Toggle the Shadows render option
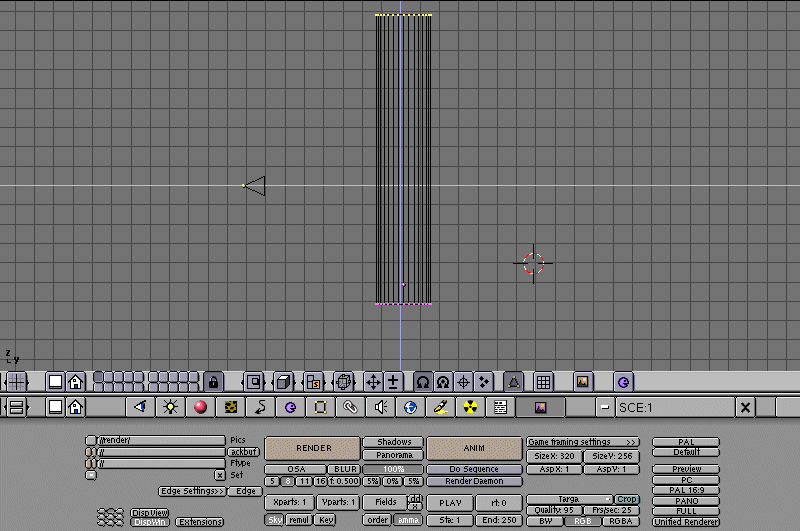This screenshot has width=800, height=531. click(x=394, y=441)
